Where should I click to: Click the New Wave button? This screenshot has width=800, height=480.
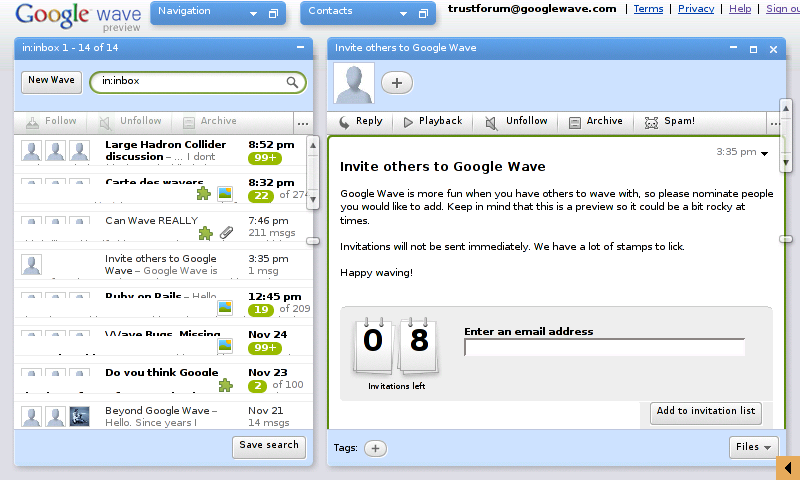coord(52,82)
